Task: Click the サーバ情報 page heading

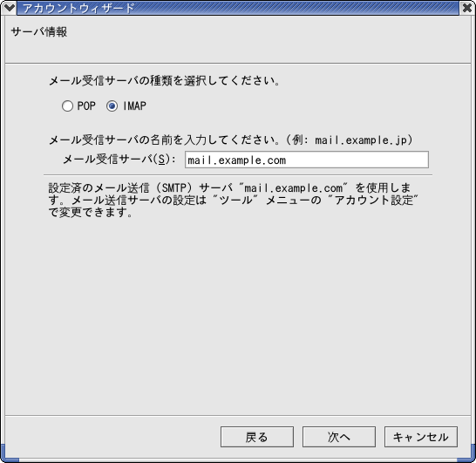Action: pyautogui.click(x=39, y=31)
